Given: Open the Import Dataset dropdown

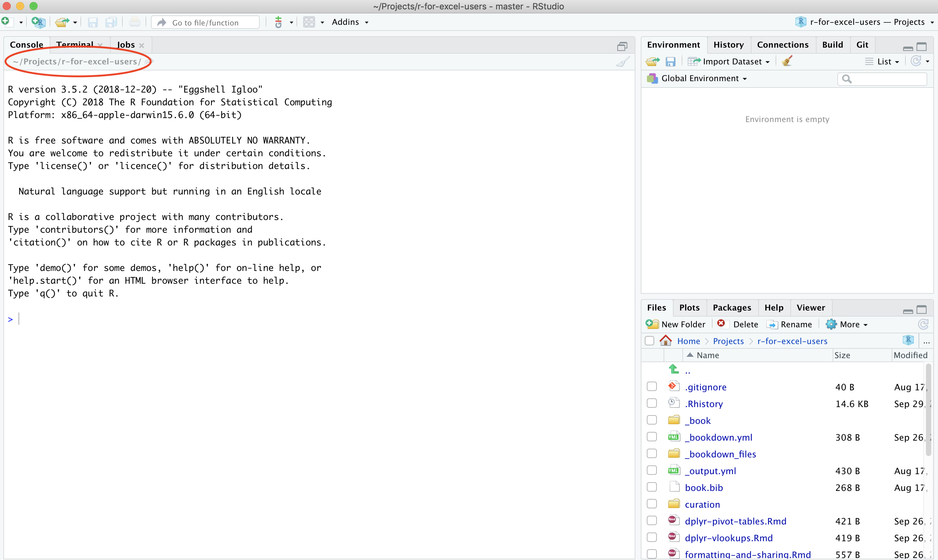Looking at the screenshot, I should click(x=729, y=61).
